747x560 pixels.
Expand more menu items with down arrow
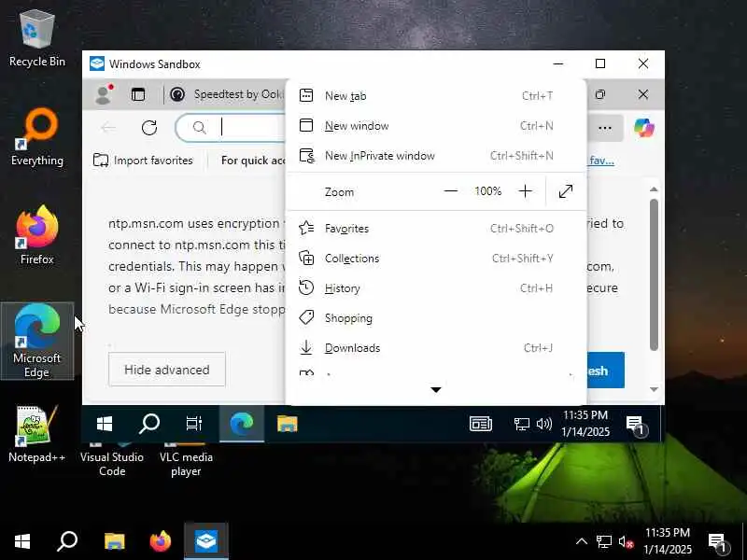435,389
